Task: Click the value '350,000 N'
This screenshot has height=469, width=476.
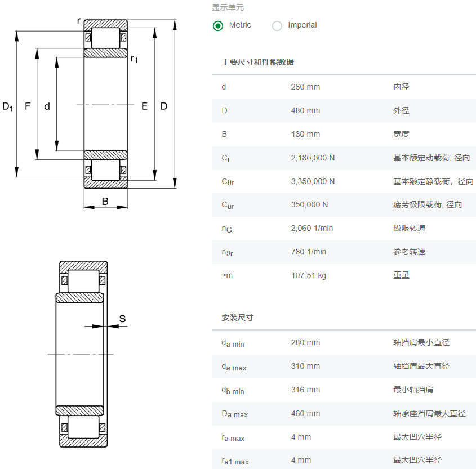Action: (x=309, y=204)
